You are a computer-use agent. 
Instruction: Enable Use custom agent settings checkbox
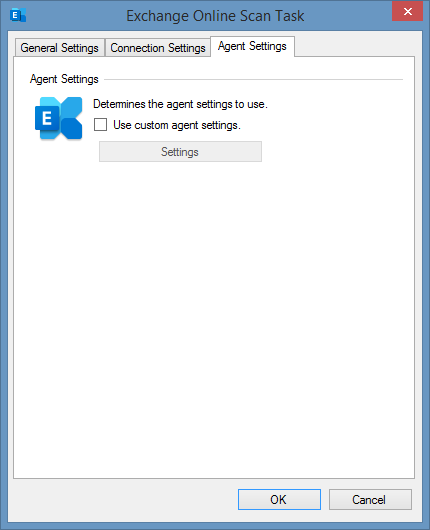click(100, 125)
